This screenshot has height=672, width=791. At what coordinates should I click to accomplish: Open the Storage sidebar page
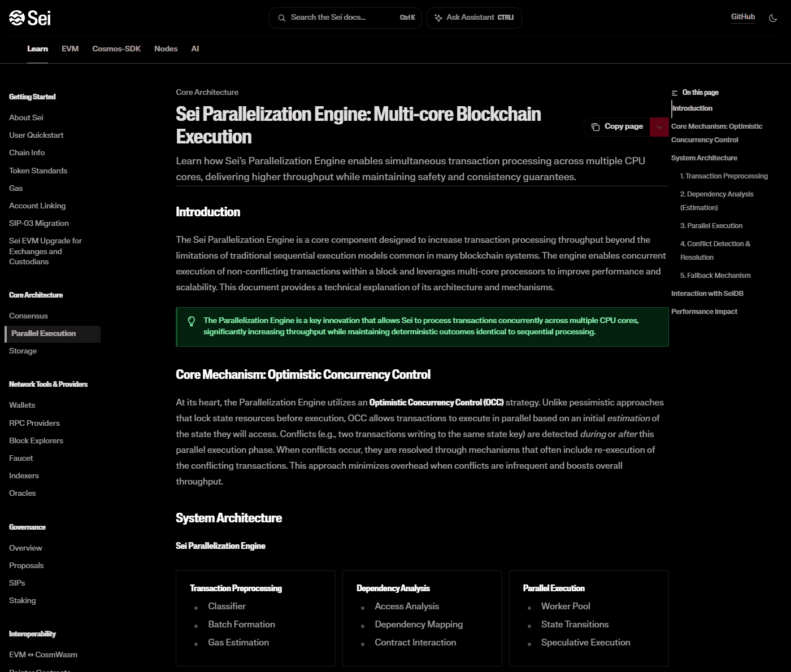tap(23, 351)
